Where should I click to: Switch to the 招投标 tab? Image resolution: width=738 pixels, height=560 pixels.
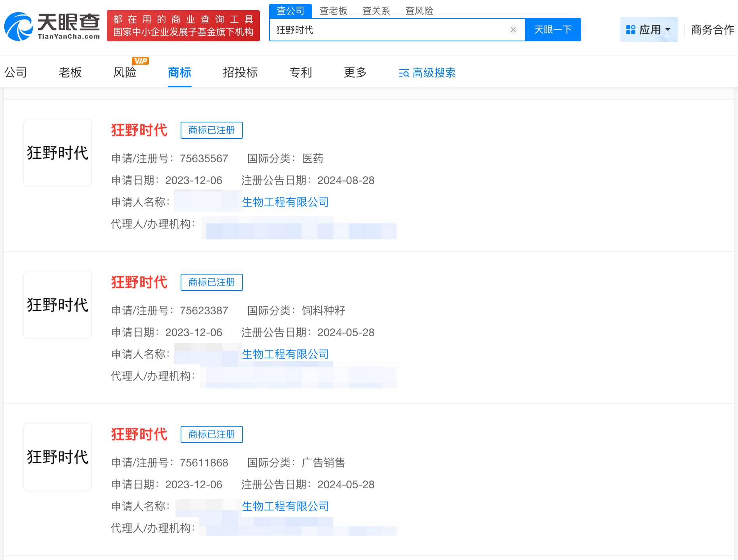240,73
